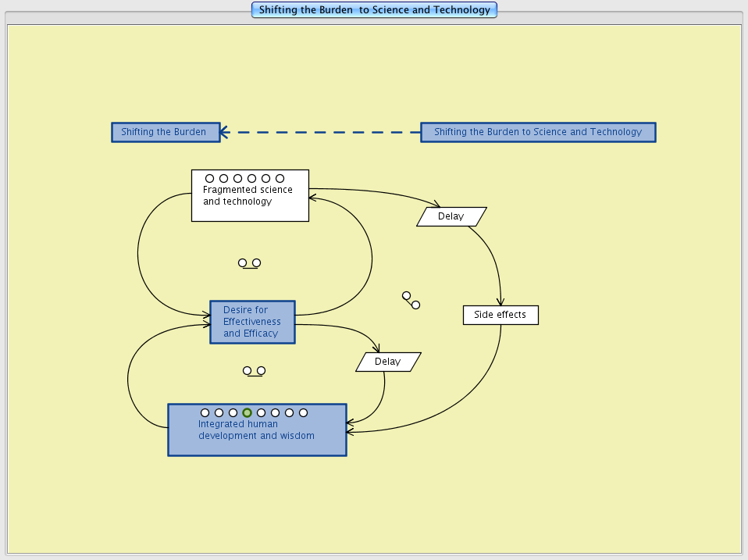Select the last circle in Integrated human development node
748x560 pixels.
[303, 412]
